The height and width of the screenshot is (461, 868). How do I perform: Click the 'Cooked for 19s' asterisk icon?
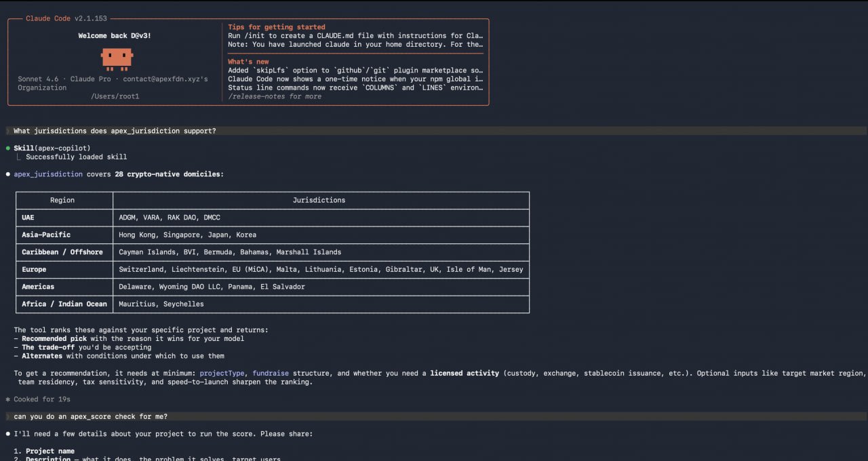point(7,399)
